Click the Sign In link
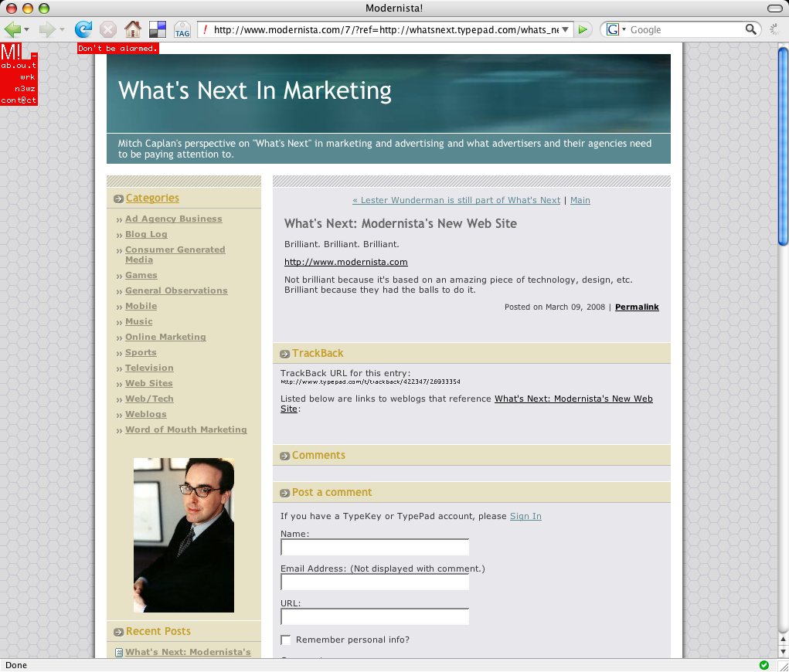Screen dimensions: 789x672 pos(525,516)
